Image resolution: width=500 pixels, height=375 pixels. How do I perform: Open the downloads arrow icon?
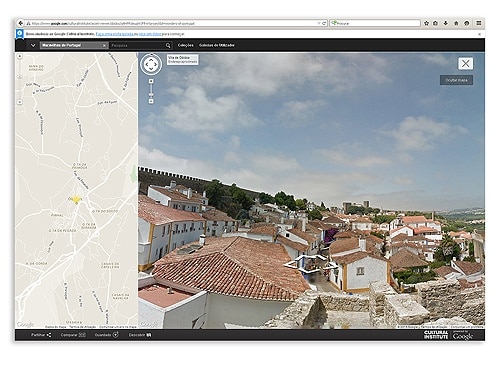point(446,23)
